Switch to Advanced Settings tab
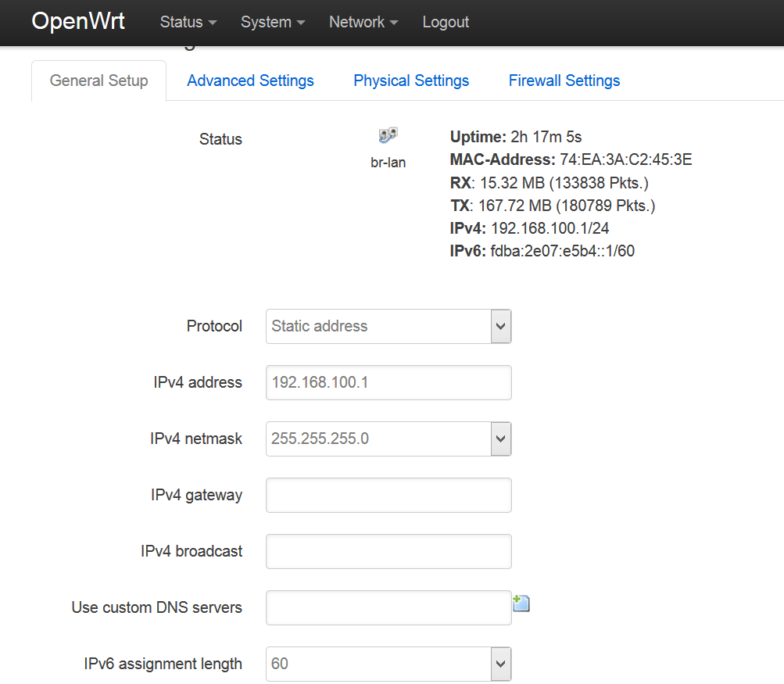Image resolution: width=784 pixels, height=684 pixels. (250, 81)
